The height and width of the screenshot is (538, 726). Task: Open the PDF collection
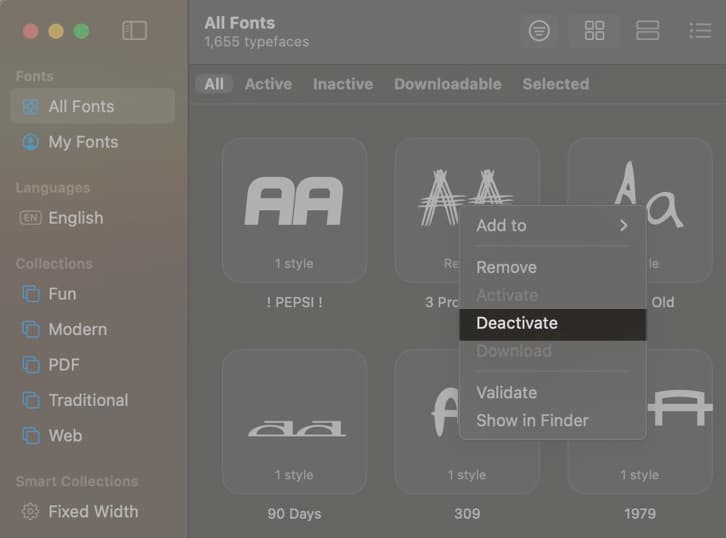click(93, 365)
